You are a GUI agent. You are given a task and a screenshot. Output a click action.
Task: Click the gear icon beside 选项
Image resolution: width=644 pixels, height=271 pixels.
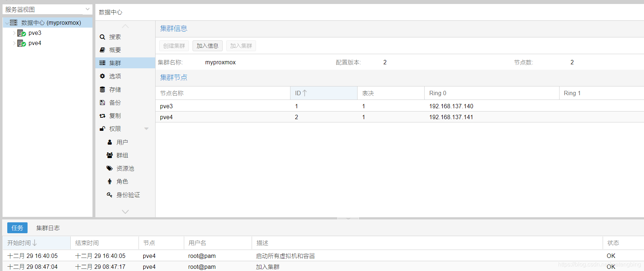tap(102, 76)
